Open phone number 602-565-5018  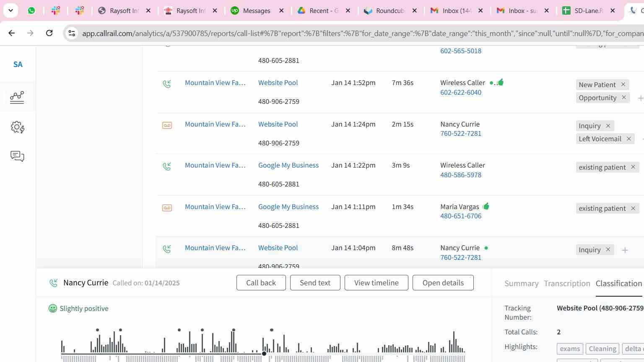461,51
